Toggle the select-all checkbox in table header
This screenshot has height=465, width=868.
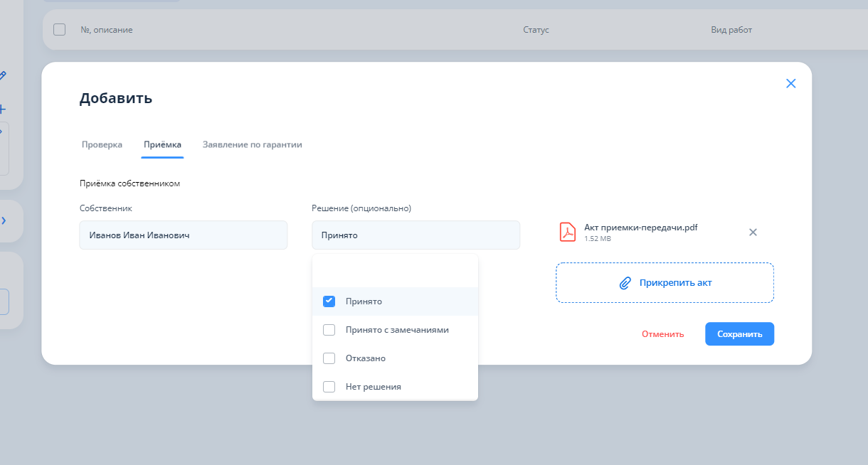(x=60, y=30)
